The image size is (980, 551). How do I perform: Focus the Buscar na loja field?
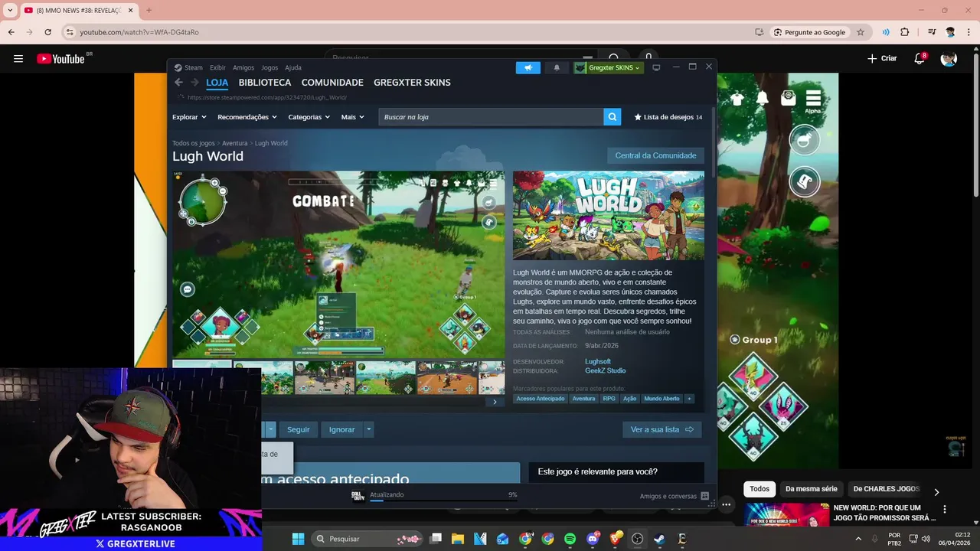[x=491, y=117]
